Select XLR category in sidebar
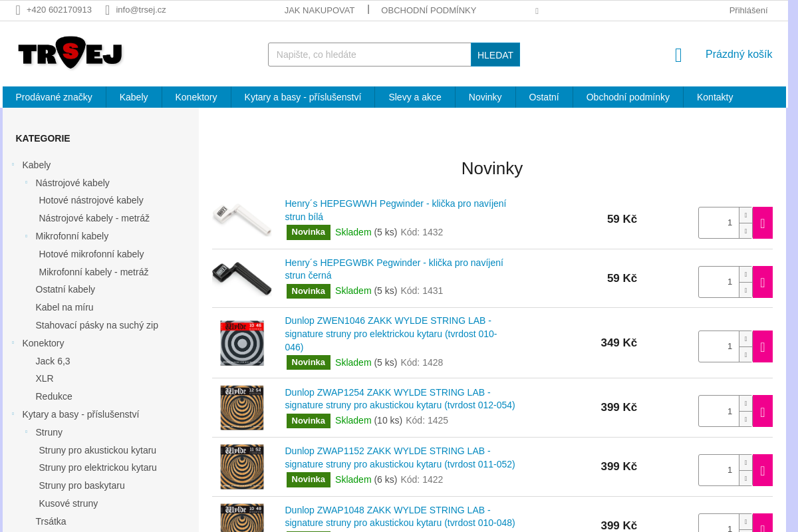Viewport: 798px width, 532px height. coord(45,378)
